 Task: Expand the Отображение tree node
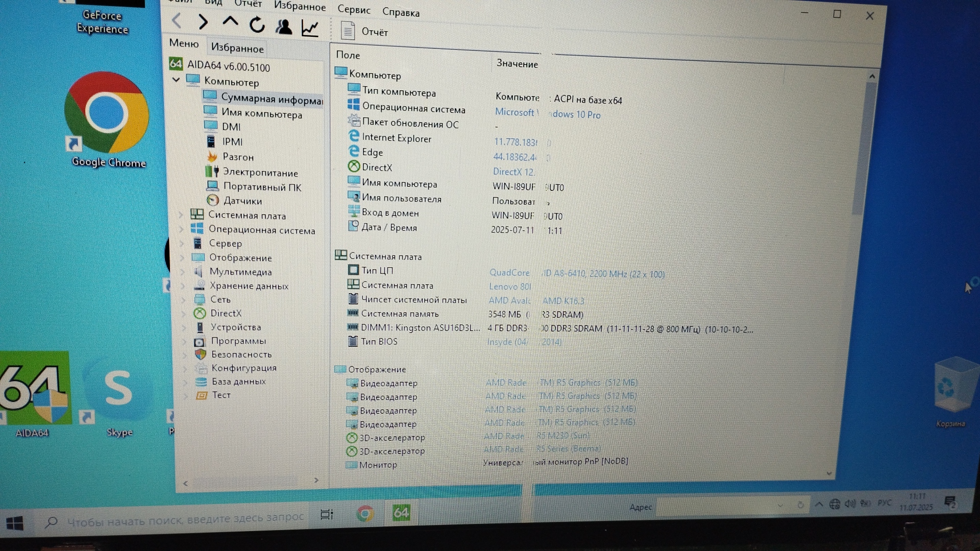point(181,257)
